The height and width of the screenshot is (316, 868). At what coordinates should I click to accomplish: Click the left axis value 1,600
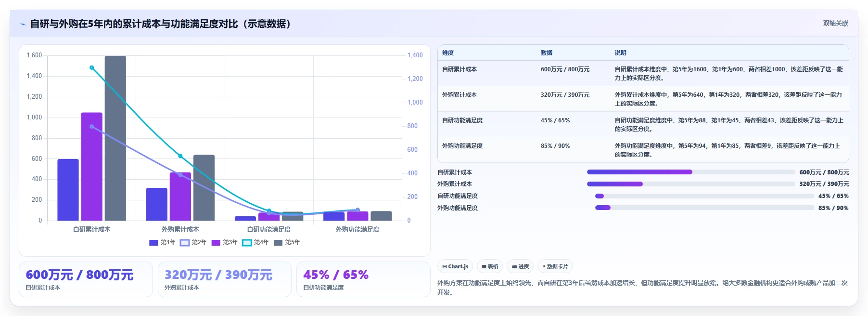pos(34,55)
